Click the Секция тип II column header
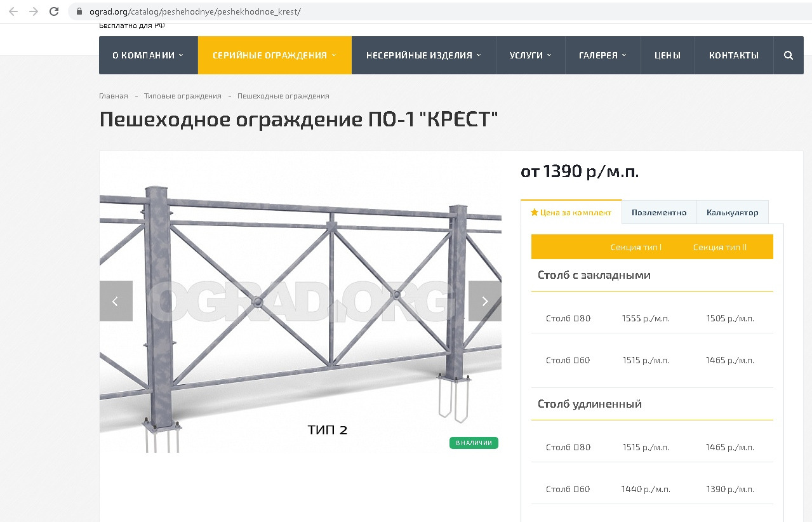The height and width of the screenshot is (522, 812). pos(720,247)
